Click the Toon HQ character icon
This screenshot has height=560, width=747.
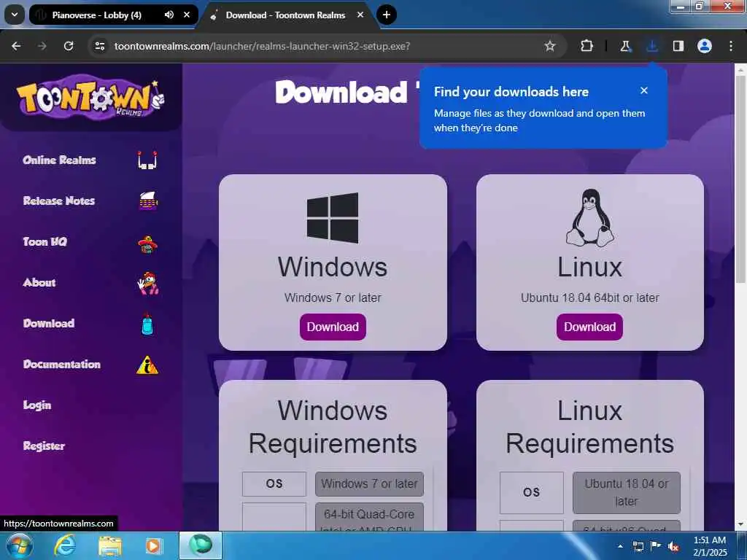(147, 244)
